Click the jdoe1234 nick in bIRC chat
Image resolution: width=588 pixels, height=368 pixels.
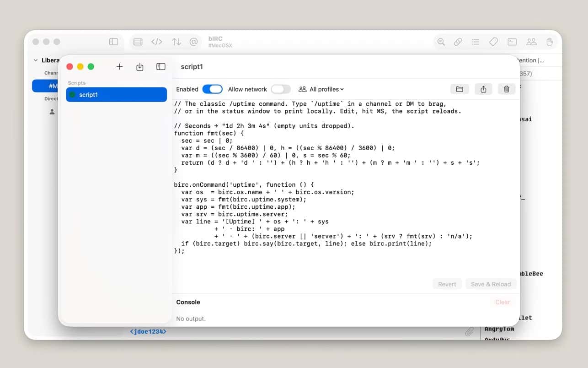pos(148,331)
